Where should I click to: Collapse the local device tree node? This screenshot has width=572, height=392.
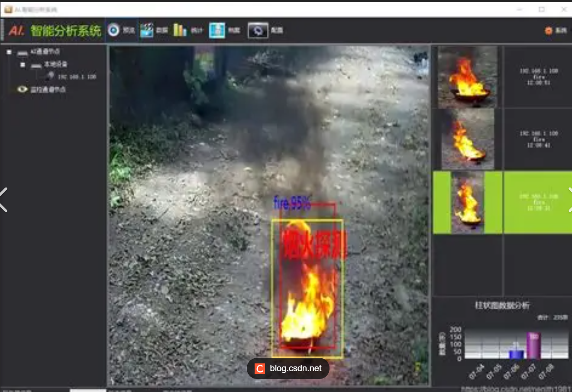pos(23,65)
